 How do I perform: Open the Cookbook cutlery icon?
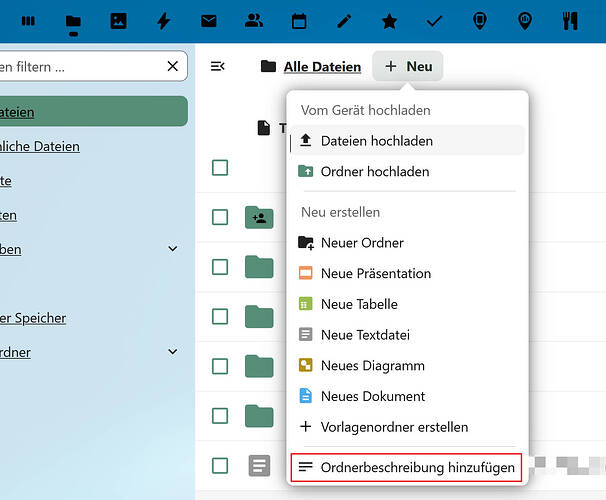(569, 20)
